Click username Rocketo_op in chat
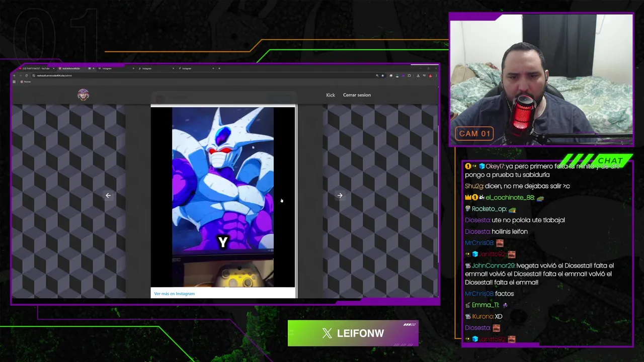 (489, 209)
